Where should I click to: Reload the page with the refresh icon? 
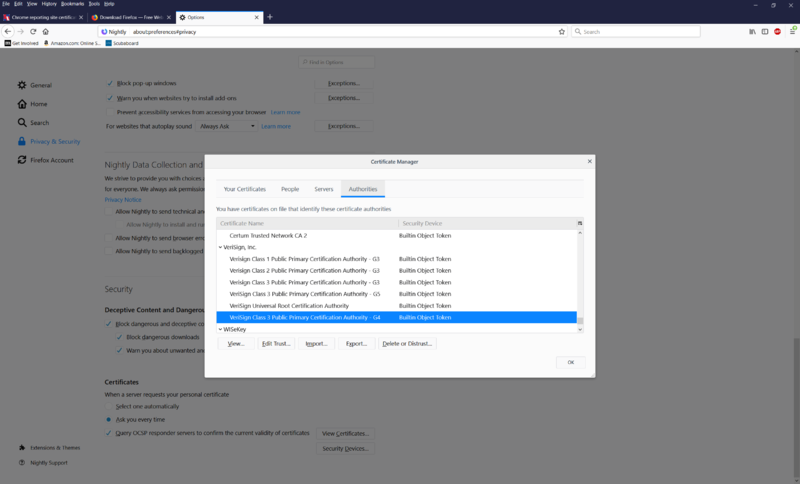(35, 31)
